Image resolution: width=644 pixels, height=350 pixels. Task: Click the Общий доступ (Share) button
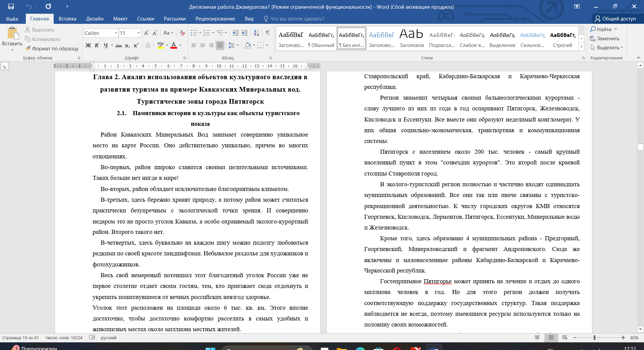pos(615,19)
